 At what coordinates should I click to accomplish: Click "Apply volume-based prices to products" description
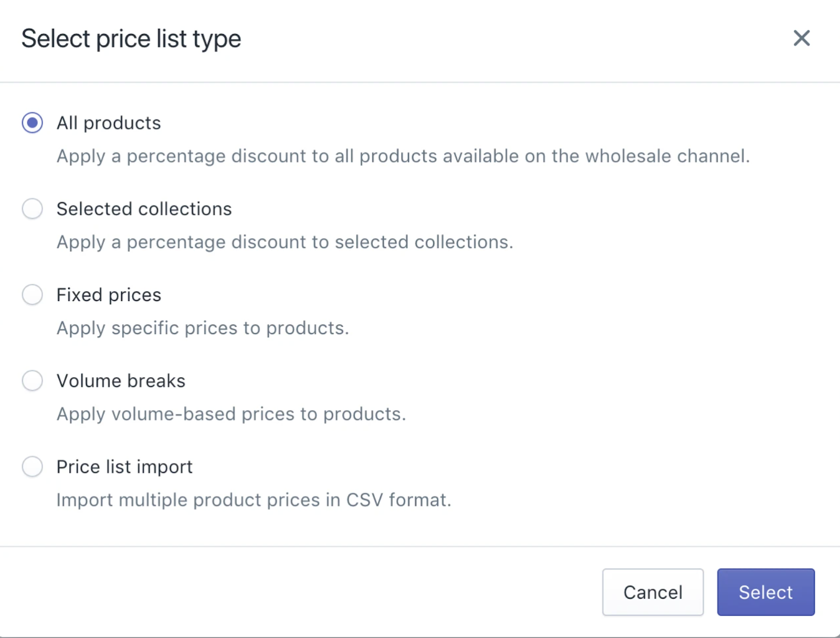tap(231, 414)
